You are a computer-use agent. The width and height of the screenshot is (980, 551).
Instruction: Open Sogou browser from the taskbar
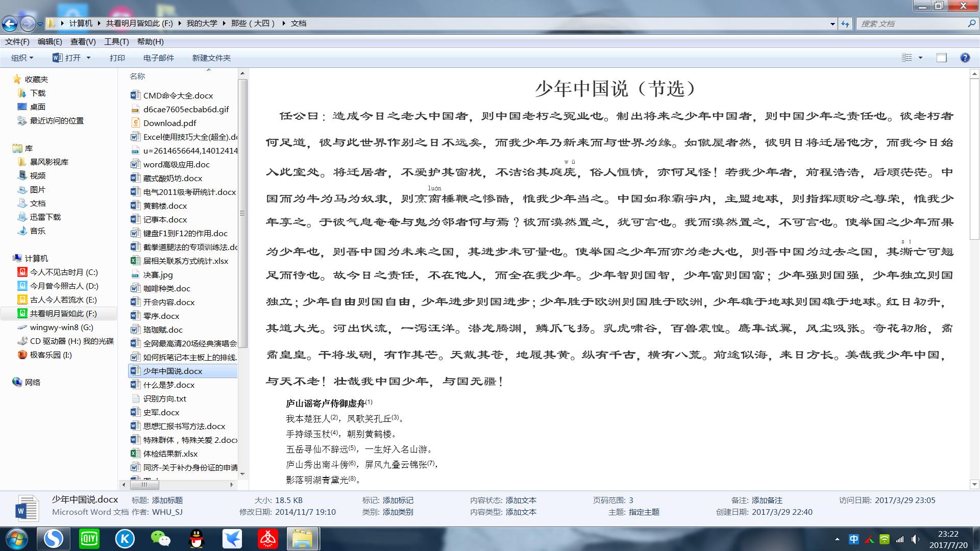click(x=54, y=538)
